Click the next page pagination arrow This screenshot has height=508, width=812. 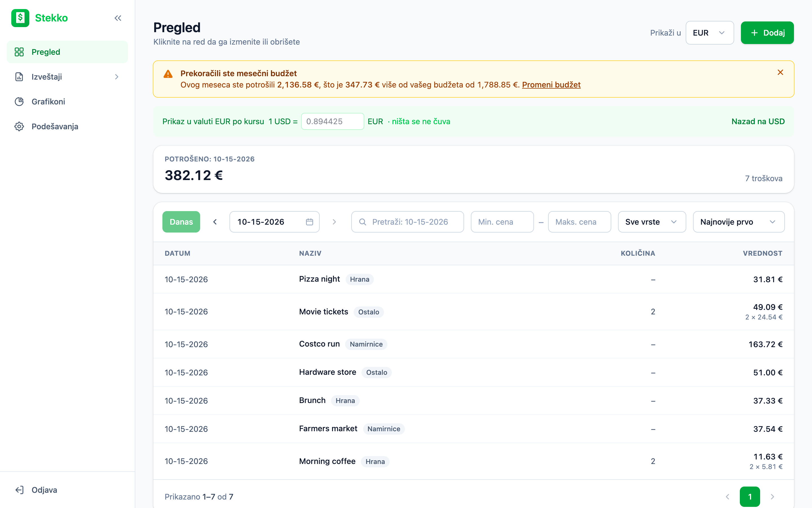pos(772,497)
